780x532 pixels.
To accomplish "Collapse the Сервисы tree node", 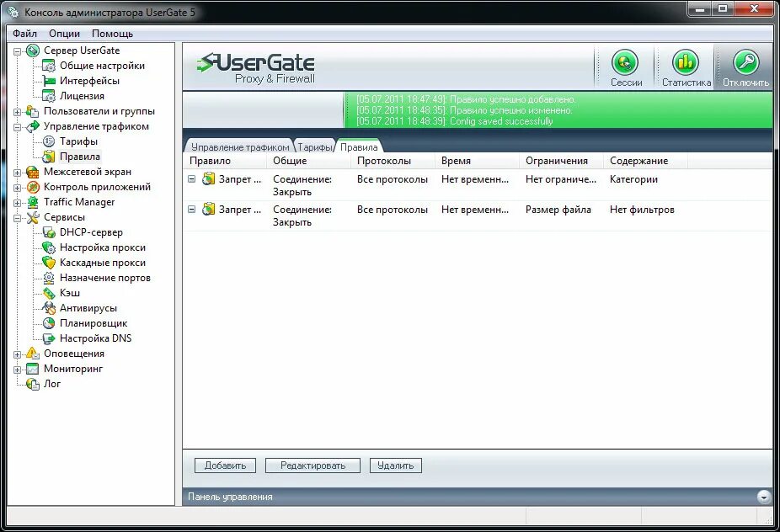I will [18, 218].
